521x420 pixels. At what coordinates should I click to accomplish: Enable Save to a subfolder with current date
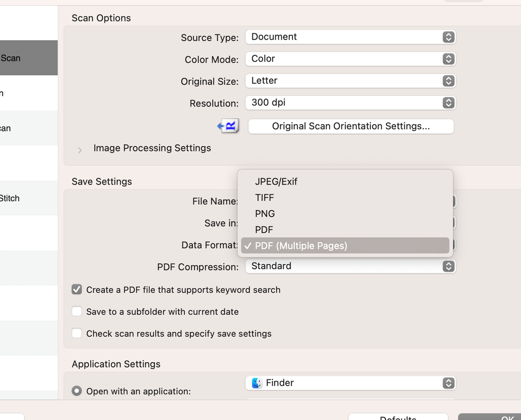coord(77,312)
